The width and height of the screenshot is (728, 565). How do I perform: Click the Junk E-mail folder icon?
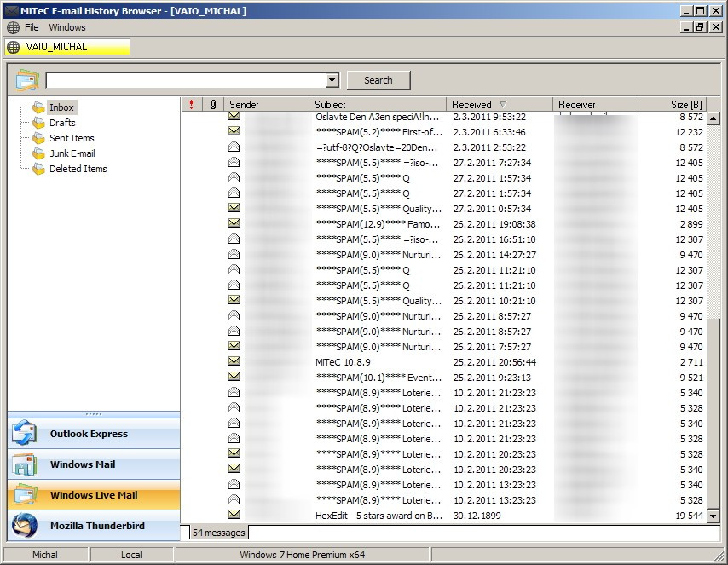(x=38, y=153)
